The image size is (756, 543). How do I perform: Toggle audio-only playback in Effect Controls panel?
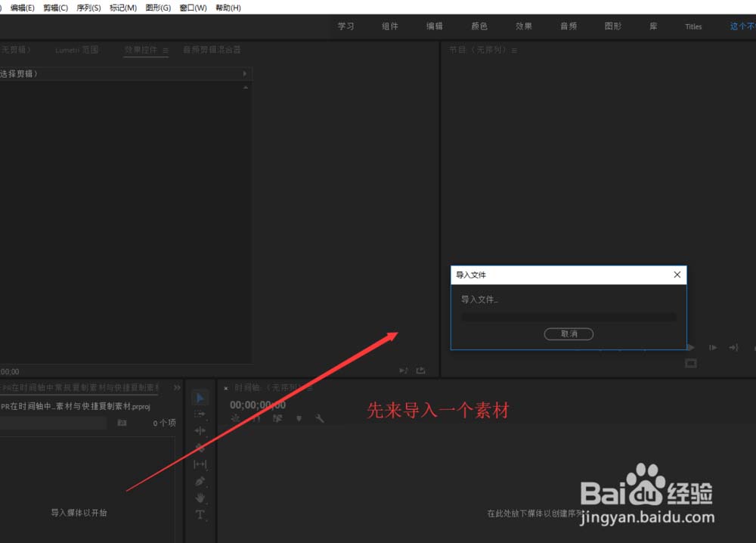point(404,371)
